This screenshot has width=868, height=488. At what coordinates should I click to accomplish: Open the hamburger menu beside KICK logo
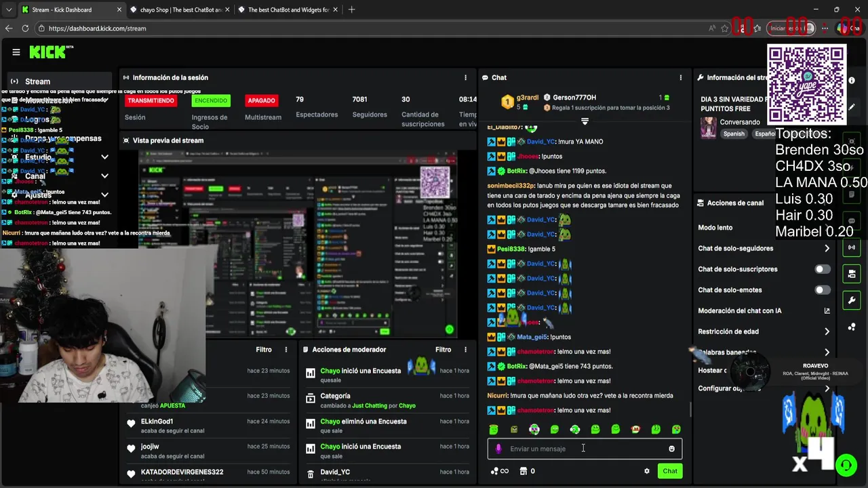pyautogui.click(x=16, y=52)
